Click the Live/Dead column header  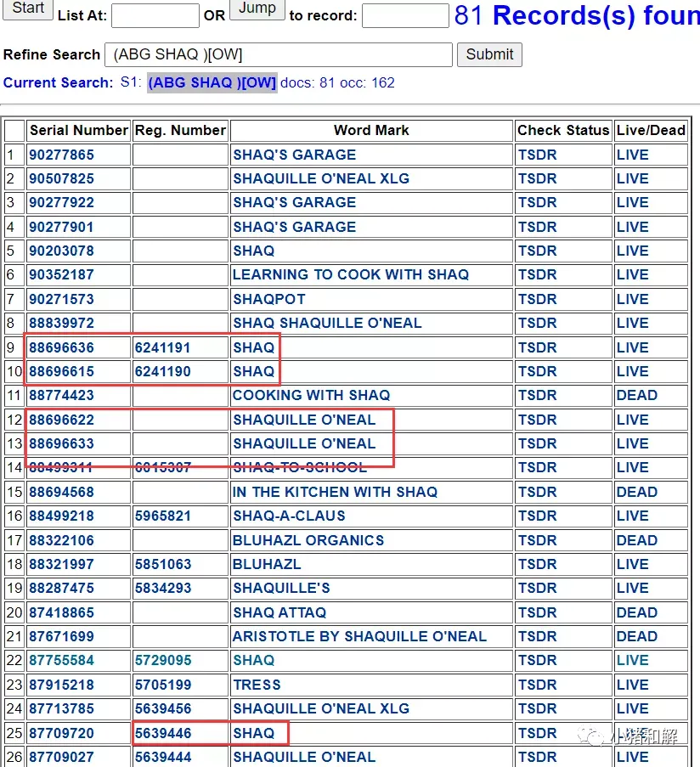[x=651, y=130]
